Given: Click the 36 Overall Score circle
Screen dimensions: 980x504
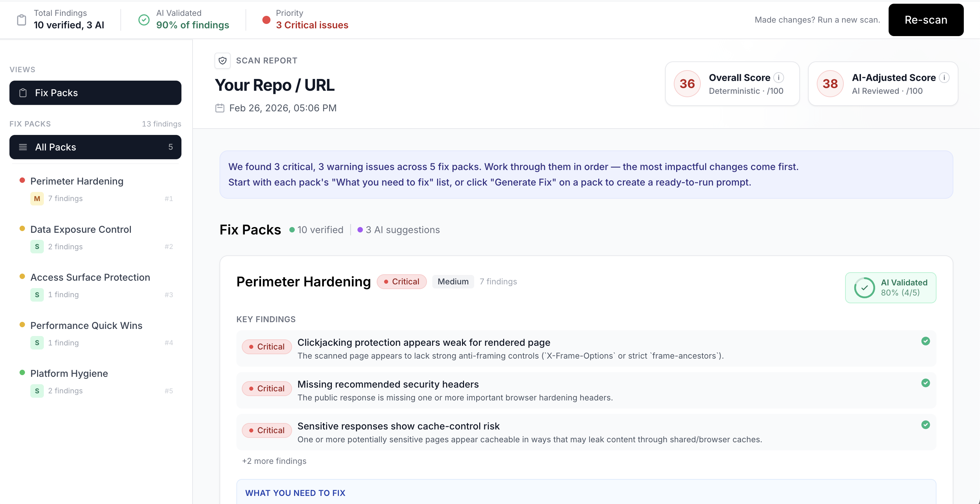Looking at the screenshot, I should [687, 84].
